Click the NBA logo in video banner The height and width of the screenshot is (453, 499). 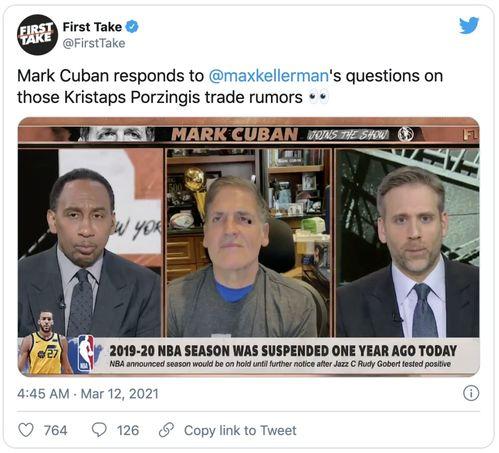[86, 354]
